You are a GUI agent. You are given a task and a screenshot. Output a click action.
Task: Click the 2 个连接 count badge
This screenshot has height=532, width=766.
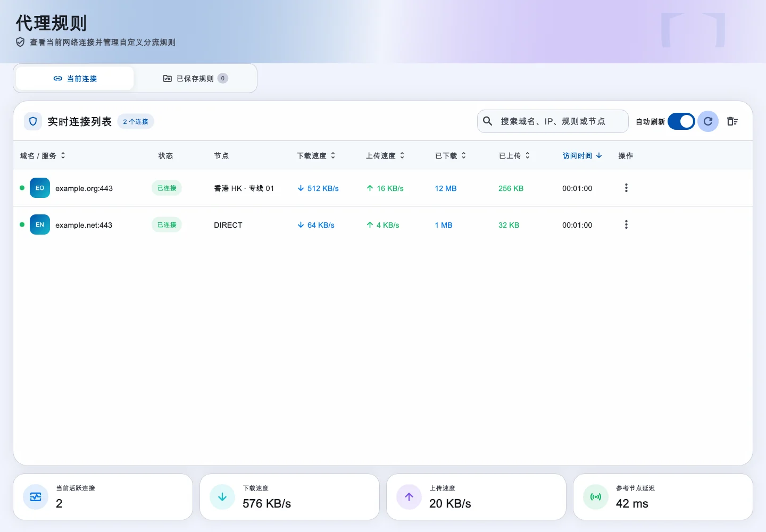[136, 121]
